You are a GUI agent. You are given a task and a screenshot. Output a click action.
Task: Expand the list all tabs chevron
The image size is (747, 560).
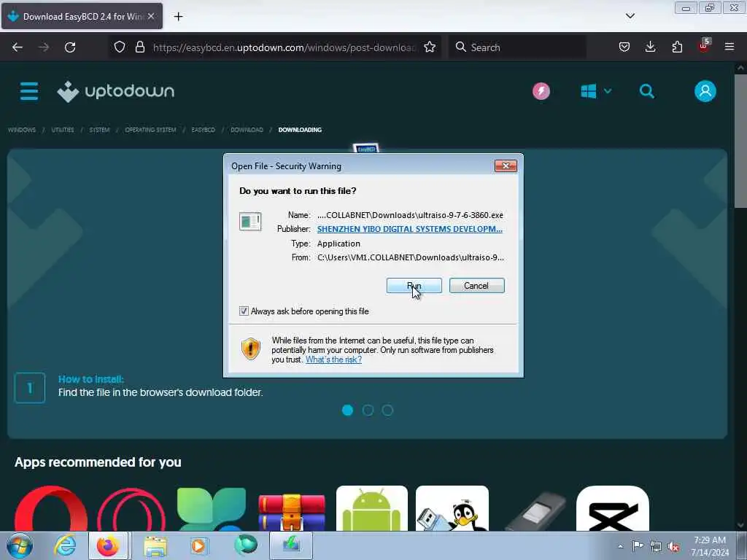pyautogui.click(x=630, y=16)
